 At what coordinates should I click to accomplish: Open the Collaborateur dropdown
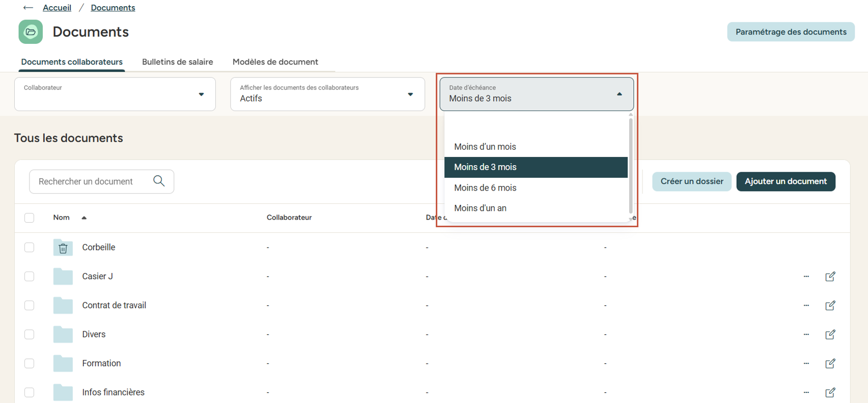[115, 94]
